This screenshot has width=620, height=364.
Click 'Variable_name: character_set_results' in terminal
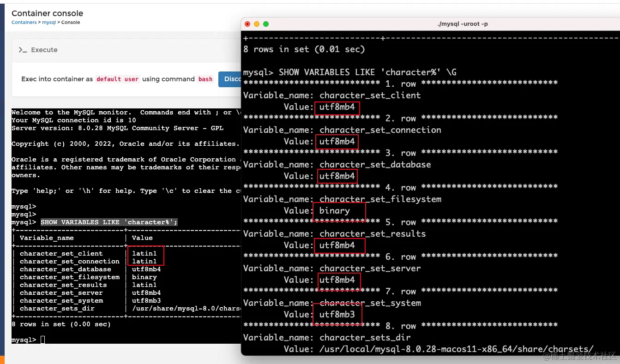tap(335, 234)
